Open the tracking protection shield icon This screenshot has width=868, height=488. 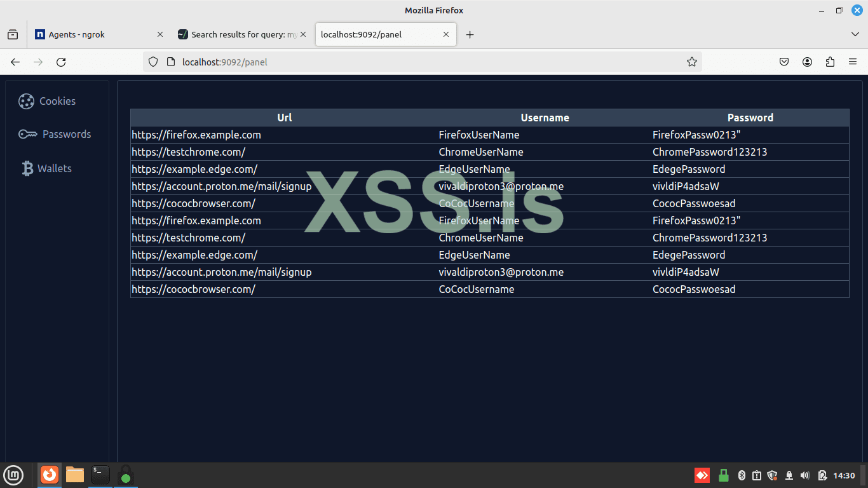pyautogui.click(x=153, y=62)
